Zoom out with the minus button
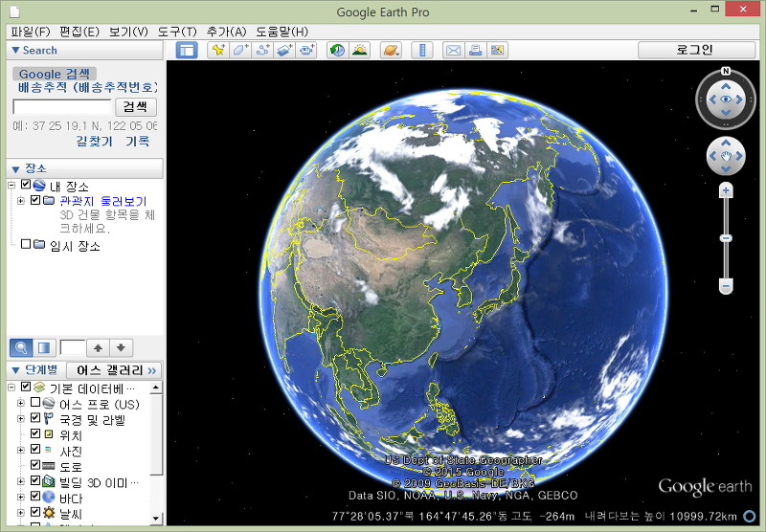The width and height of the screenshot is (766, 532). [726, 286]
